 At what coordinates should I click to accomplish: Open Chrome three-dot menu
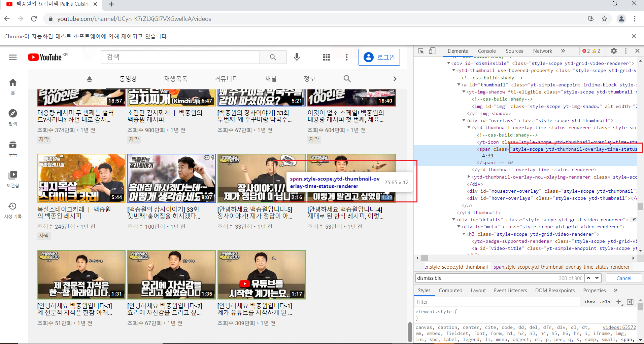(x=635, y=19)
